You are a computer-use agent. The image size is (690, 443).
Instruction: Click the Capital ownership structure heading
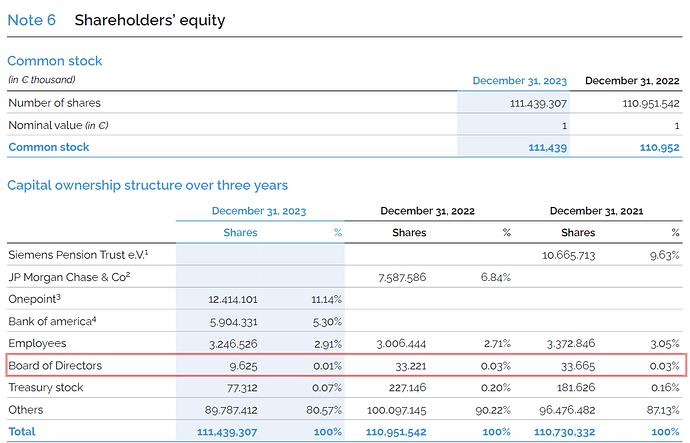click(147, 185)
